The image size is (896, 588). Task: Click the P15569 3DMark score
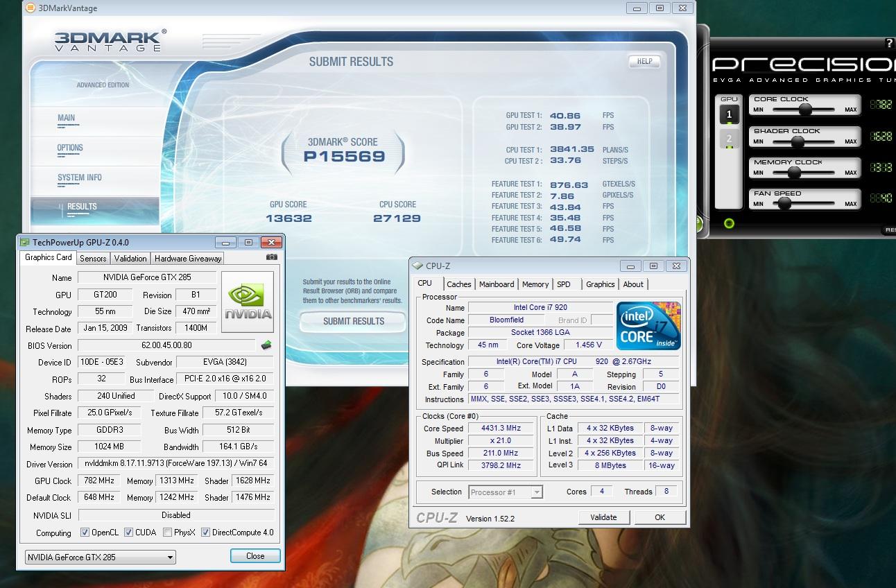click(344, 157)
